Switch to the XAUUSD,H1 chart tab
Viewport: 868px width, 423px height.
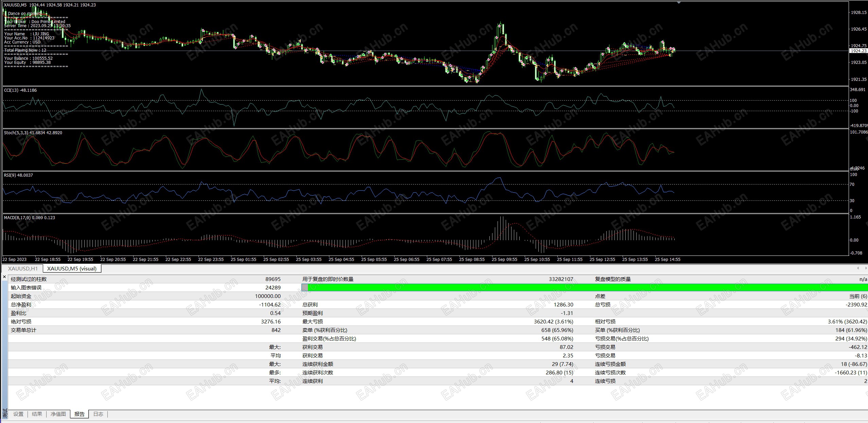tap(23, 269)
